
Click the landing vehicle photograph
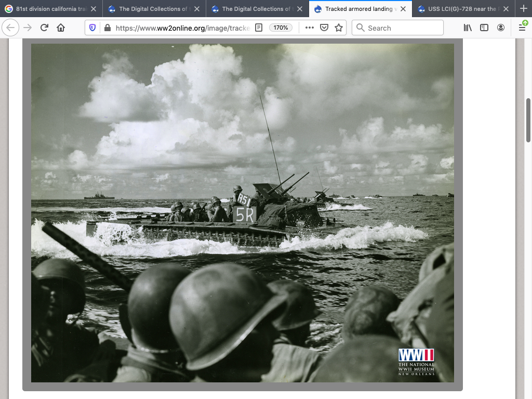(x=242, y=213)
